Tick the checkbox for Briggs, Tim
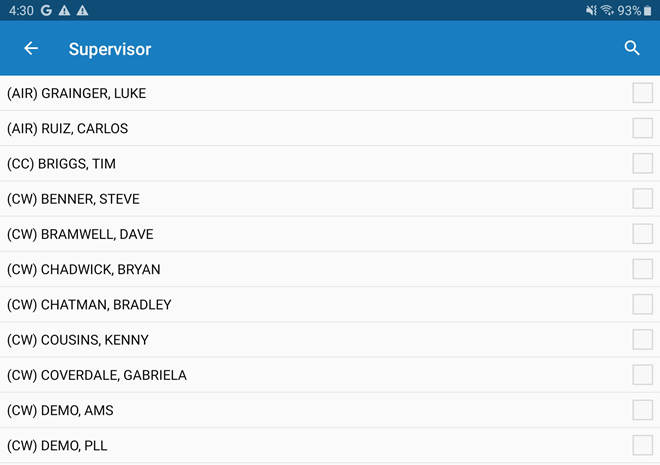 click(x=642, y=163)
